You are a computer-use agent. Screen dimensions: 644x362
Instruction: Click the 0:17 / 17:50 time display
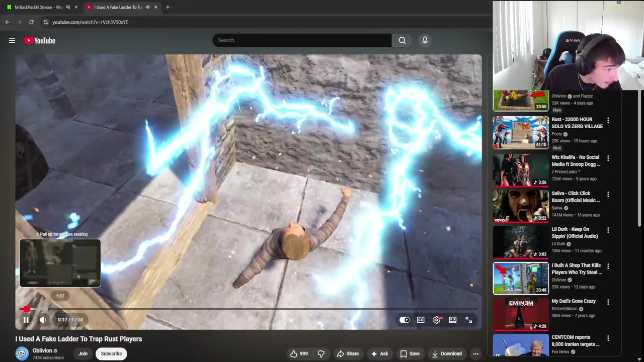pyautogui.click(x=70, y=320)
